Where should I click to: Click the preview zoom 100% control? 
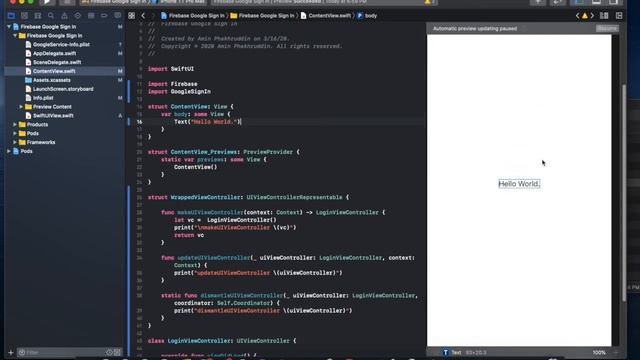coord(599,352)
